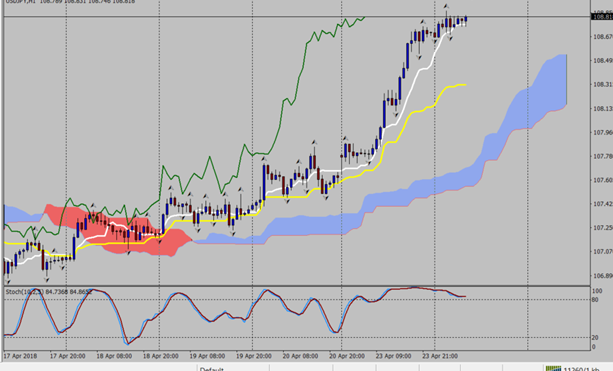The width and height of the screenshot is (613, 371).
Task: Click the current price label 108.81
Action: click(602, 17)
